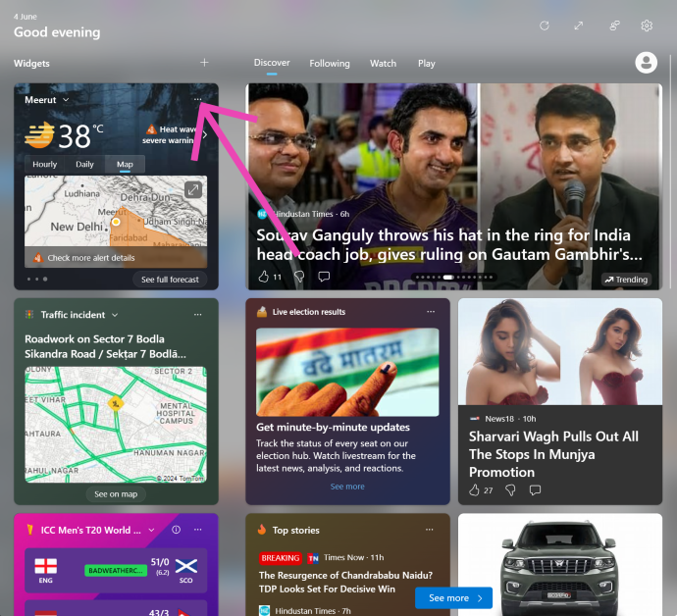Click See on map button
This screenshot has width=677, height=616.
(116, 493)
